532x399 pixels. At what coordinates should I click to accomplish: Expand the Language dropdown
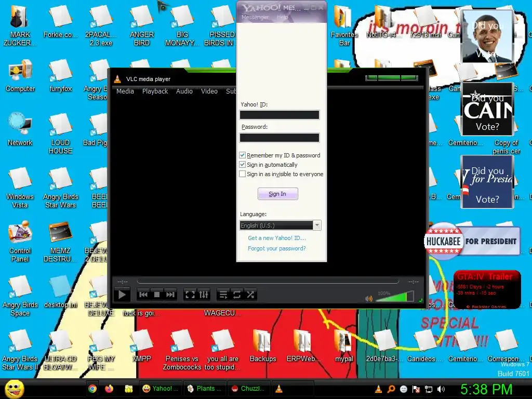317,225
